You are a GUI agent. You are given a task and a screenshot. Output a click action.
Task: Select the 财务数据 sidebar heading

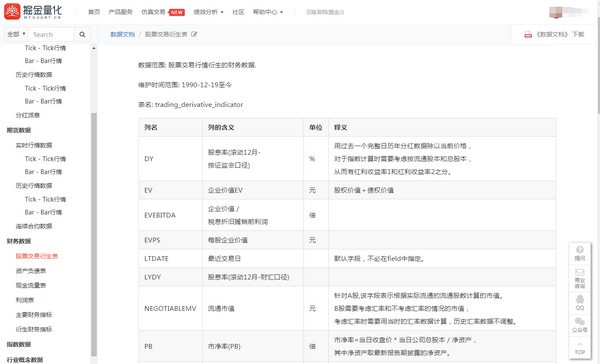pos(19,241)
